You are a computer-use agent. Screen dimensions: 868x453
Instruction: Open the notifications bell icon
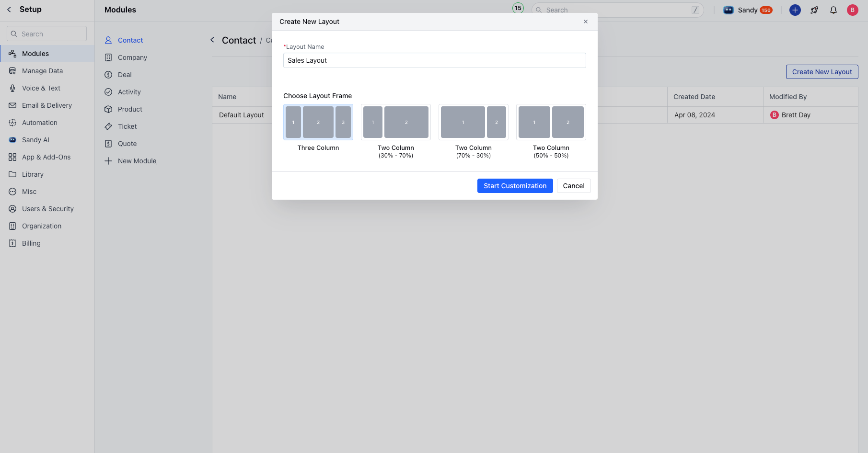pyautogui.click(x=833, y=10)
